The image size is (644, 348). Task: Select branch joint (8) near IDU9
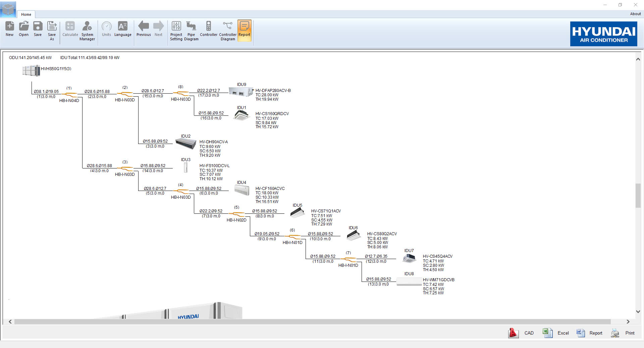coord(181,93)
